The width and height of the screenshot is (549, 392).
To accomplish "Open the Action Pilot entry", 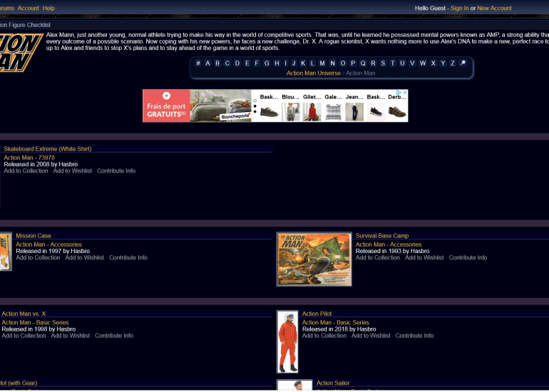I will click(x=317, y=314).
